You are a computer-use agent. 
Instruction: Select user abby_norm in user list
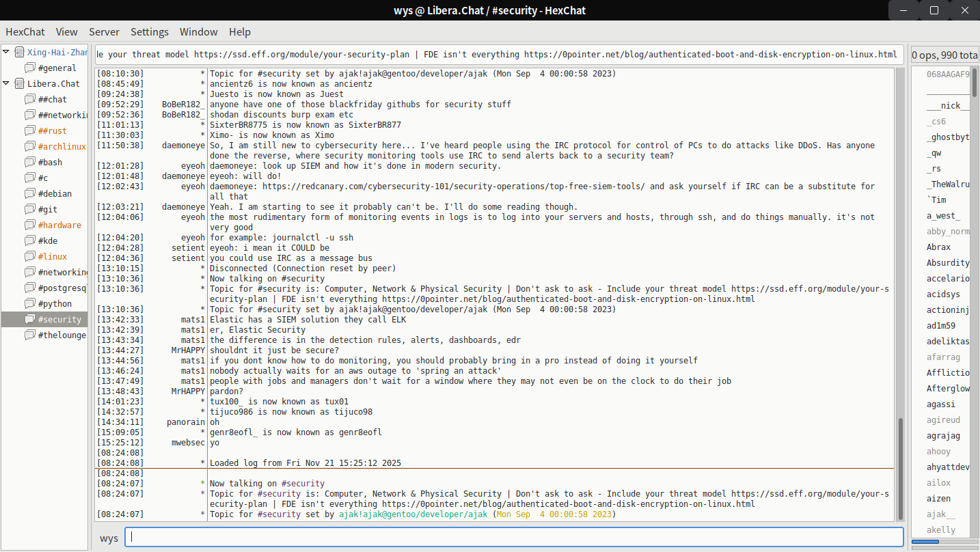coord(948,232)
